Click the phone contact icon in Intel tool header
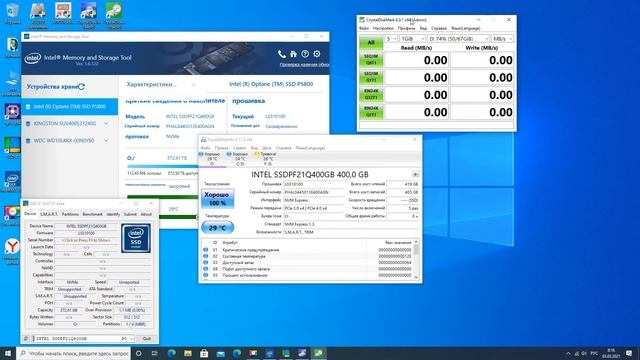 [x=282, y=54]
